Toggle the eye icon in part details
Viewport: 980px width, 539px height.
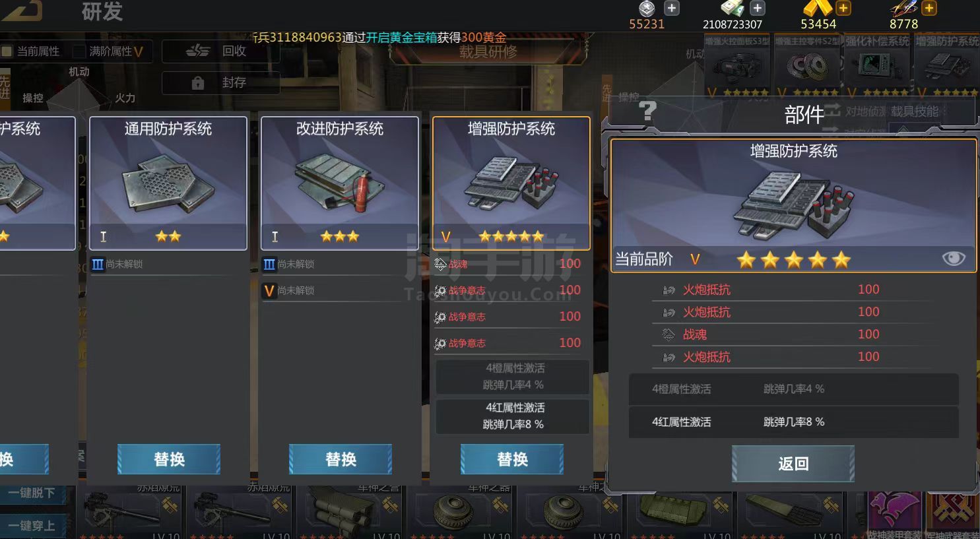tap(954, 259)
